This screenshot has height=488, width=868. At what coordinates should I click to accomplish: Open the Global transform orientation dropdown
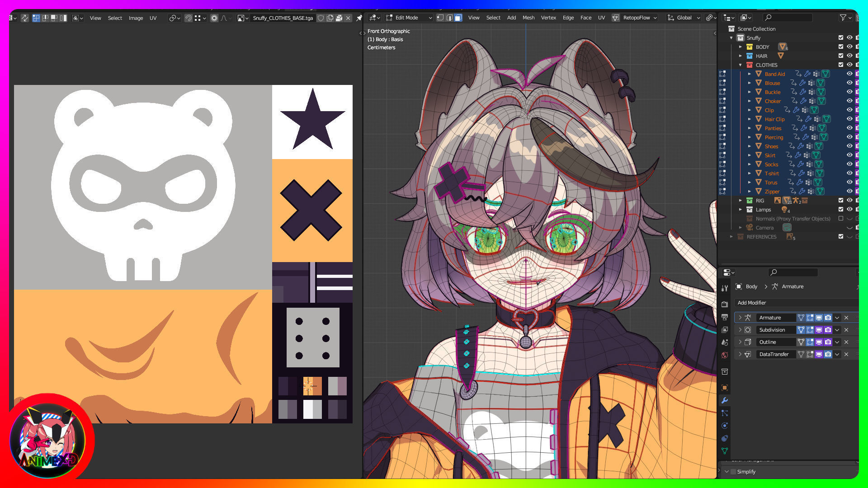tap(684, 18)
